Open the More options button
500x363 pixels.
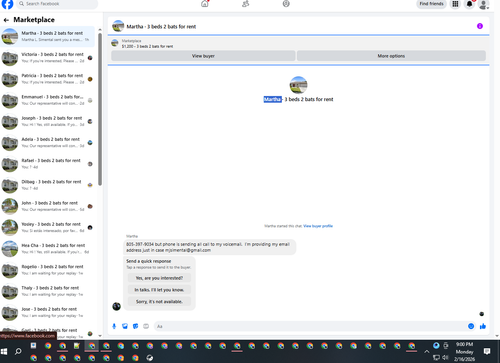pos(391,56)
